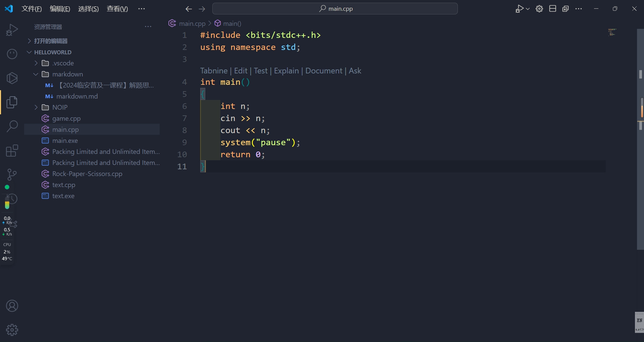Open the 查看(V) menu

click(x=117, y=9)
